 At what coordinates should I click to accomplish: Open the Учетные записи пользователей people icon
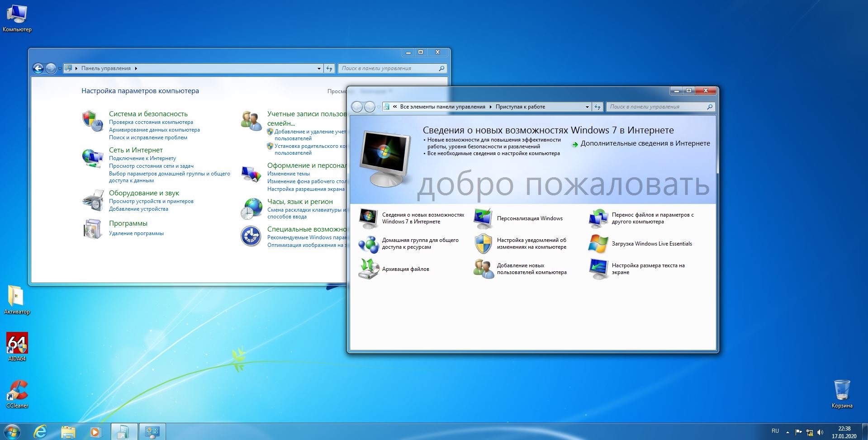tap(251, 121)
